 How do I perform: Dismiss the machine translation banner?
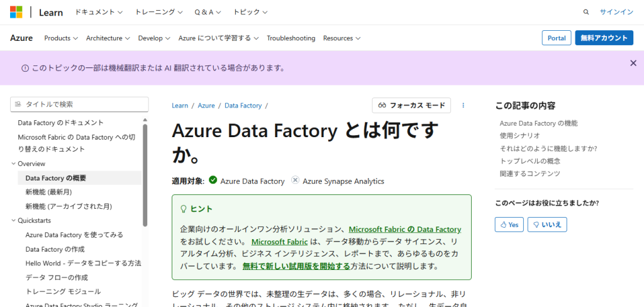pos(633,63)
